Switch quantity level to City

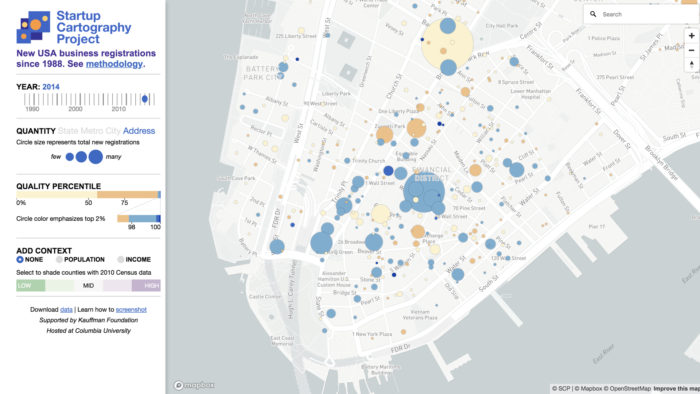(x=113, y=131)
